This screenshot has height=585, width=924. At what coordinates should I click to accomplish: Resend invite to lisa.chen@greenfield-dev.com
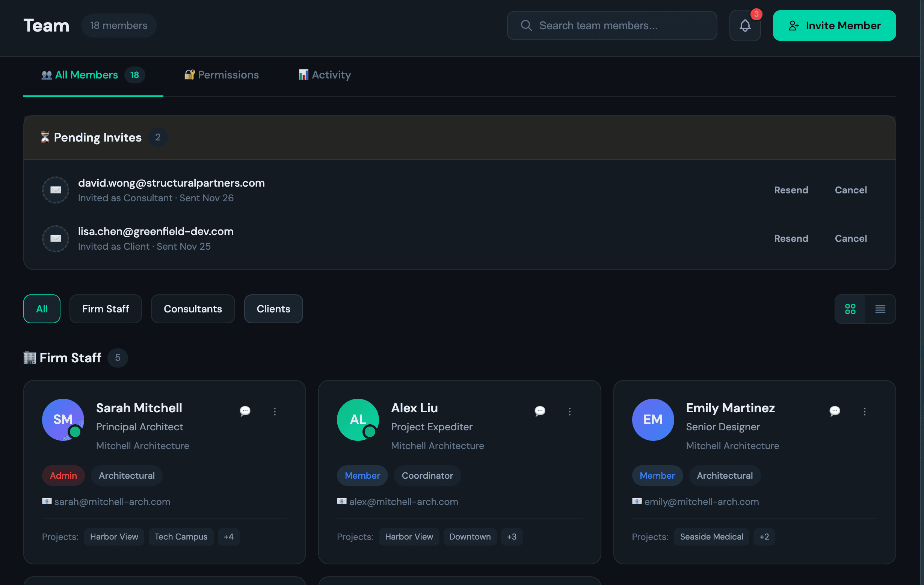click(x=791, y=238)
